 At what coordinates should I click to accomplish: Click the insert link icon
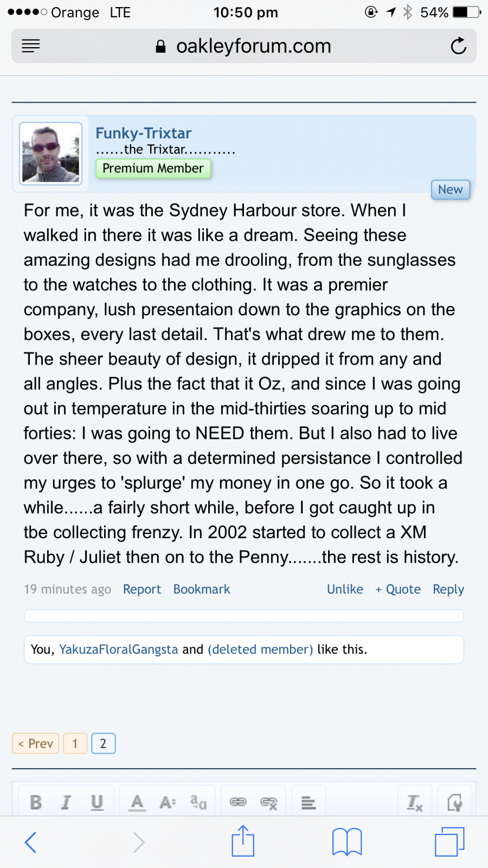coord(238,802)
